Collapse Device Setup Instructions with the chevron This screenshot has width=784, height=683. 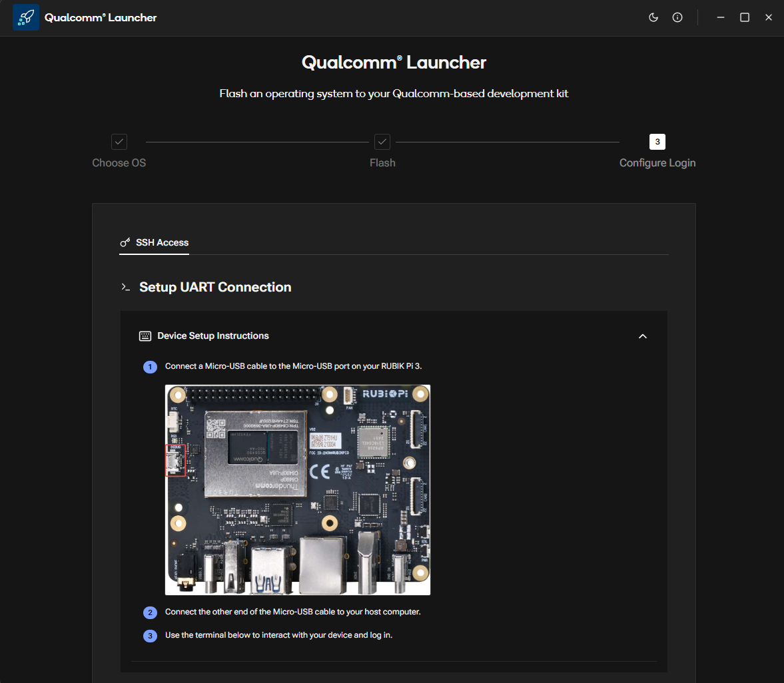tap(643, 336)
